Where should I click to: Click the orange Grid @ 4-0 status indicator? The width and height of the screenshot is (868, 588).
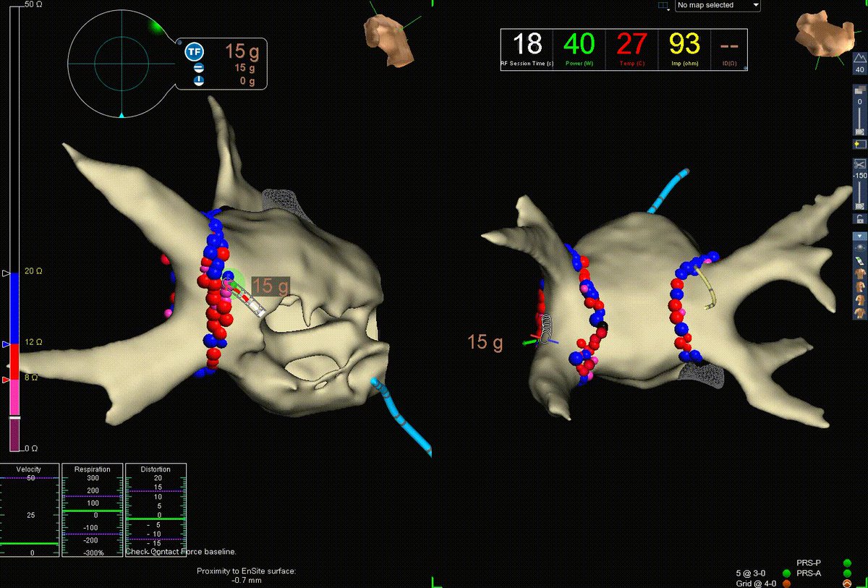[x=786, y=583]
